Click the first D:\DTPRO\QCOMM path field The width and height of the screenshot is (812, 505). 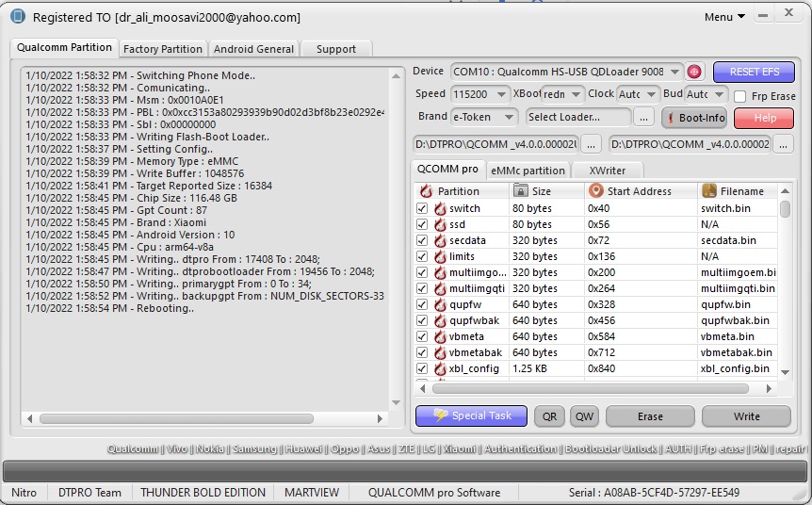tap(496, 144)
